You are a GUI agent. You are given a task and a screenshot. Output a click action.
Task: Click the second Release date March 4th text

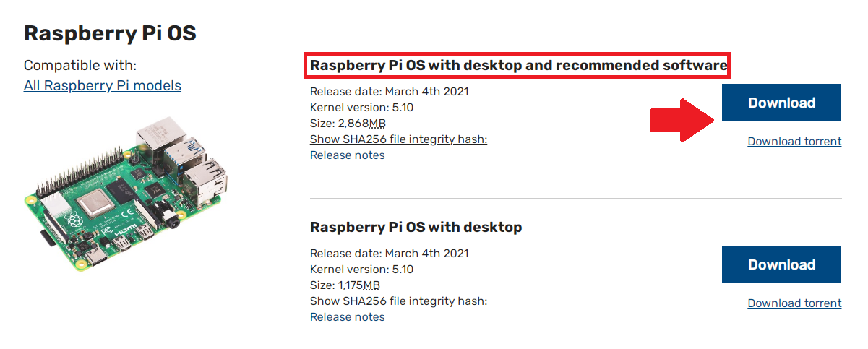(x=389, y=254)
